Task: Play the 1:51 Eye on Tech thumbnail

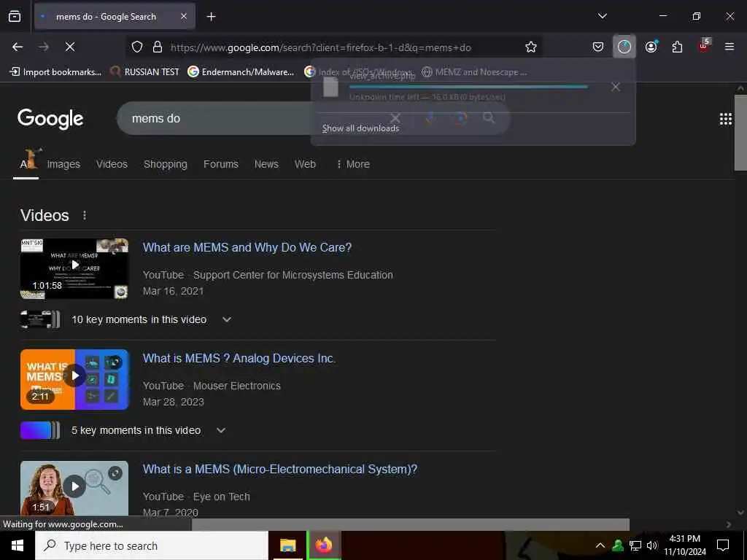Action: tap(74, 488)
